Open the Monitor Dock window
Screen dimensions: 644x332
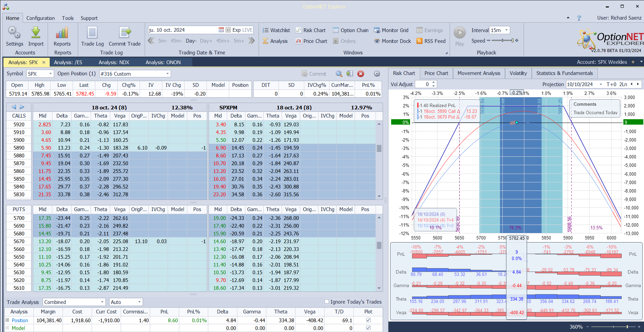pyautogui.click(x=392, y=41)
